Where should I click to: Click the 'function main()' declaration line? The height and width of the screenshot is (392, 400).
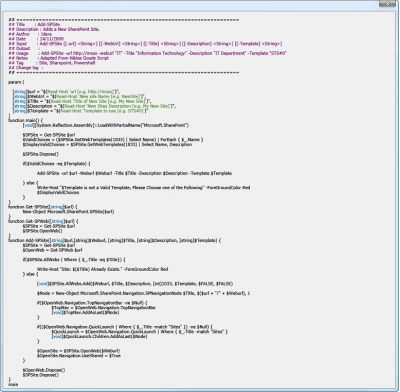(26, 120)
